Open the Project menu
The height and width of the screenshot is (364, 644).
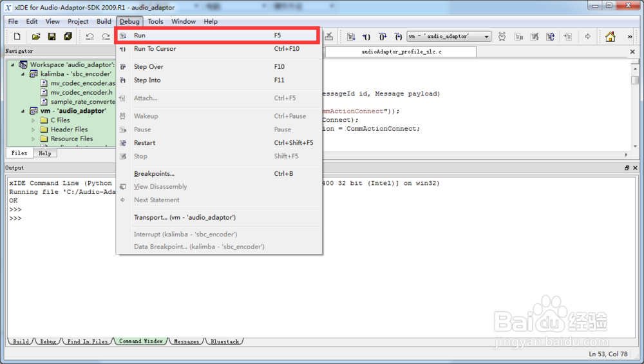[78, 21]
